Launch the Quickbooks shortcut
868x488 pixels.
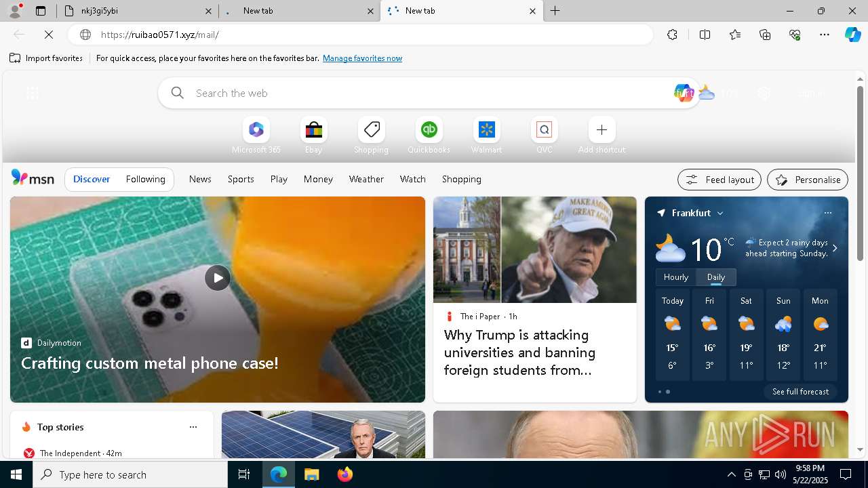(429, 136)
